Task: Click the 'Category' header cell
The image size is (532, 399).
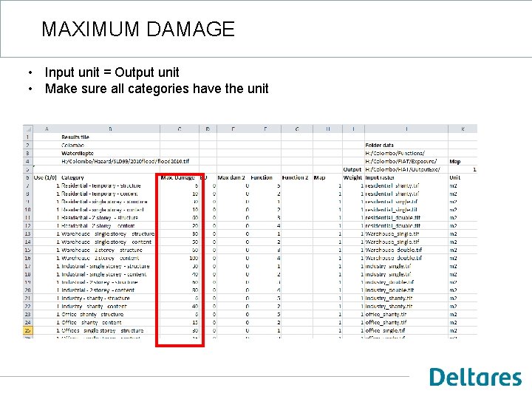Action: [72, 177]
